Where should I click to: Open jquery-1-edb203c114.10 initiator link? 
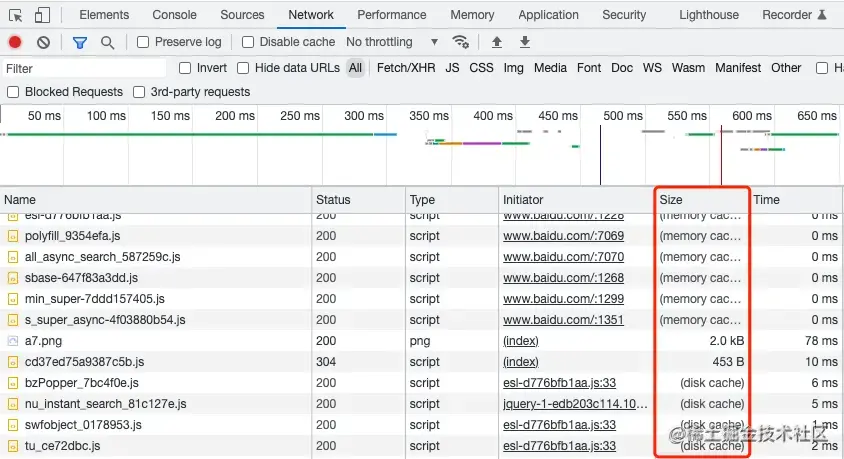coord(575,404)
